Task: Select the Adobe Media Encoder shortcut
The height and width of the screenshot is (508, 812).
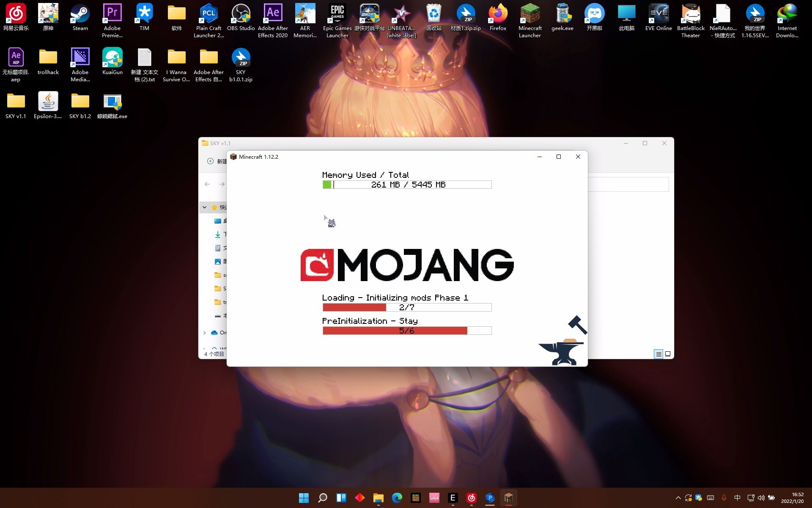Action: point(80,64)
